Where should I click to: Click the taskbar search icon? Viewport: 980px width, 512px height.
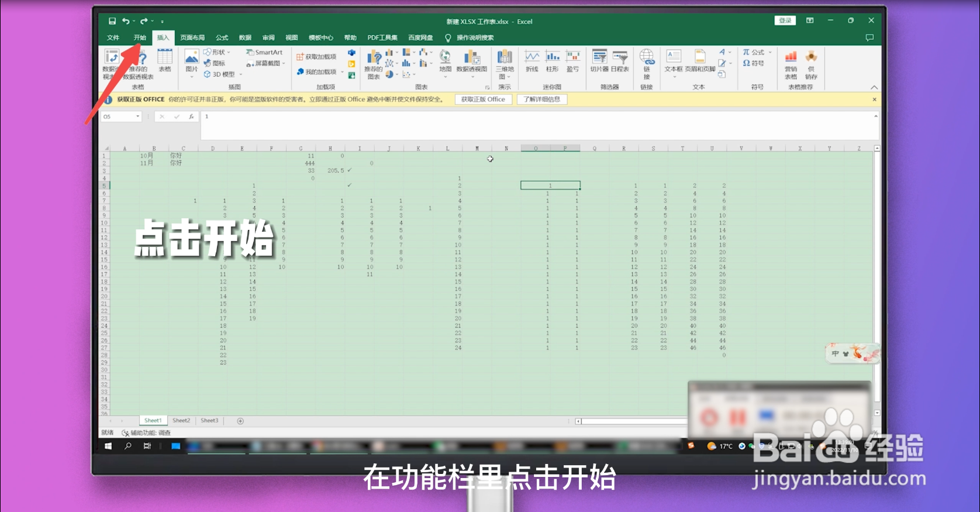128,446
